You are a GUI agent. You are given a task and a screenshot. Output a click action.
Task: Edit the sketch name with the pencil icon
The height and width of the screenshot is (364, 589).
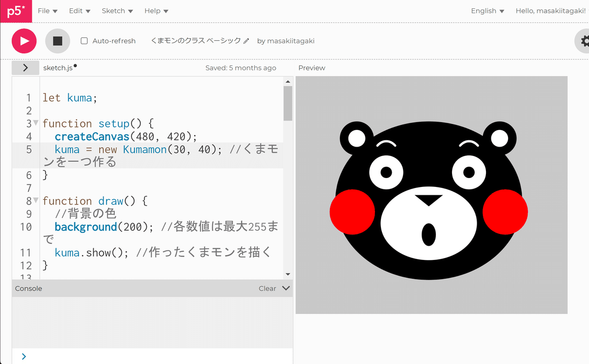[246, 41]
